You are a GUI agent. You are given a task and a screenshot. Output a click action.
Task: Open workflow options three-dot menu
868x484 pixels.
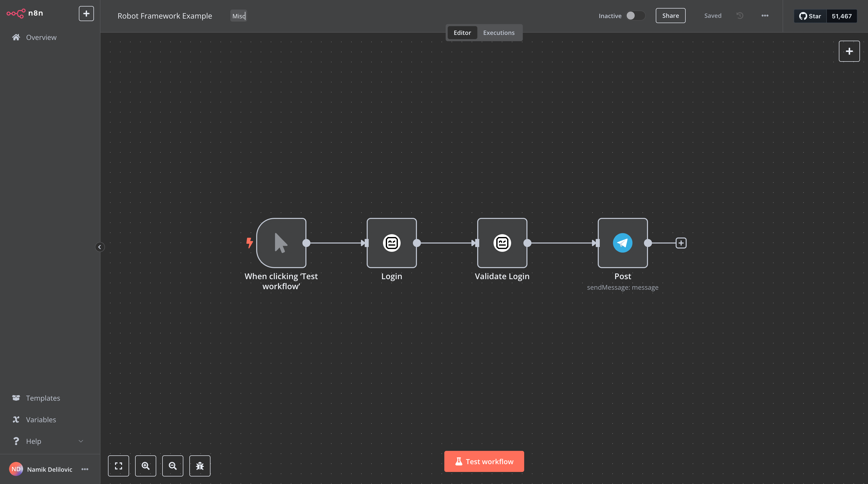tap(765, 16)
